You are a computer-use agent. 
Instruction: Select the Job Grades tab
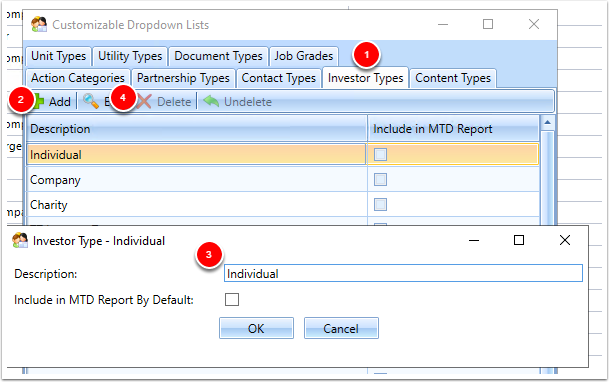[x=304, y=56]
